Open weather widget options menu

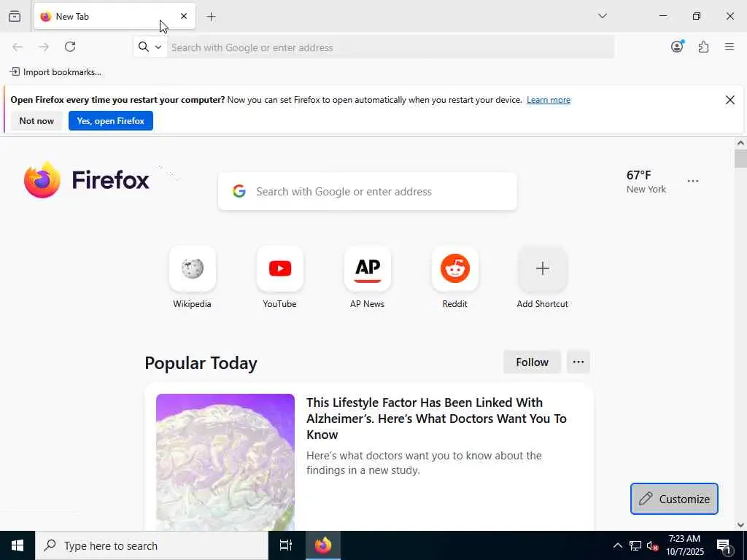point(693,181)
